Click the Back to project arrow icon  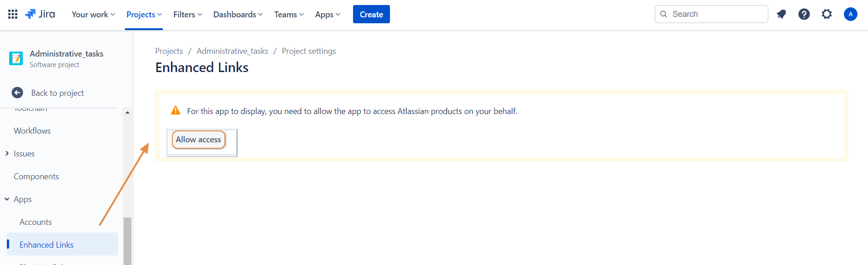coord(17,93)
